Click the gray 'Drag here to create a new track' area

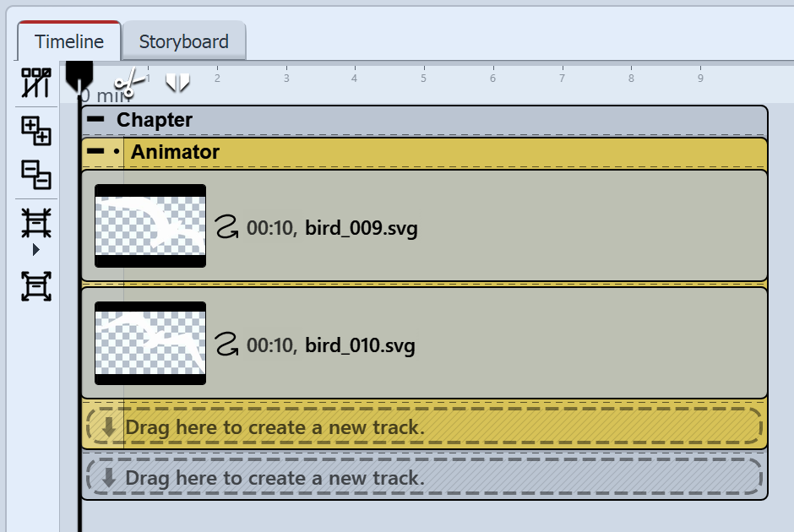(x=422, y=478)
